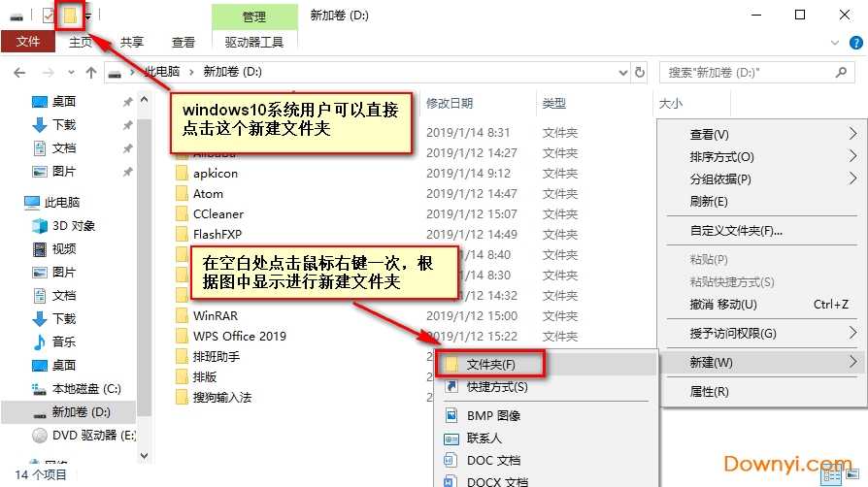Viewport: 868px width, 487px height.
Task: Open the quick access toolbar dropdown arrow
Action: (88, 16)
